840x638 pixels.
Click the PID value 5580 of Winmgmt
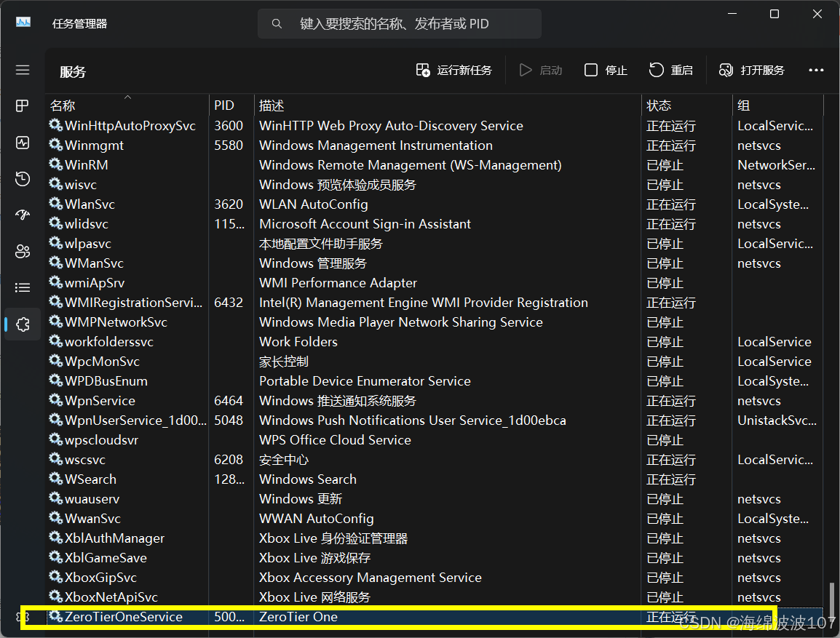pos(229,145)
